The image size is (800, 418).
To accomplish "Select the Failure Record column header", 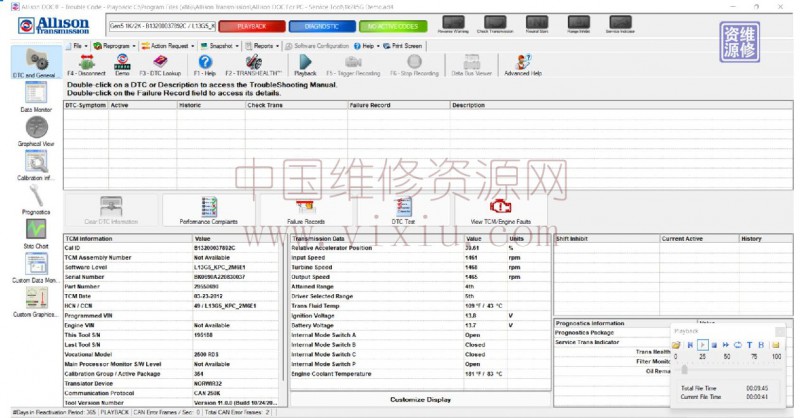I will click(x=398, y=105).
